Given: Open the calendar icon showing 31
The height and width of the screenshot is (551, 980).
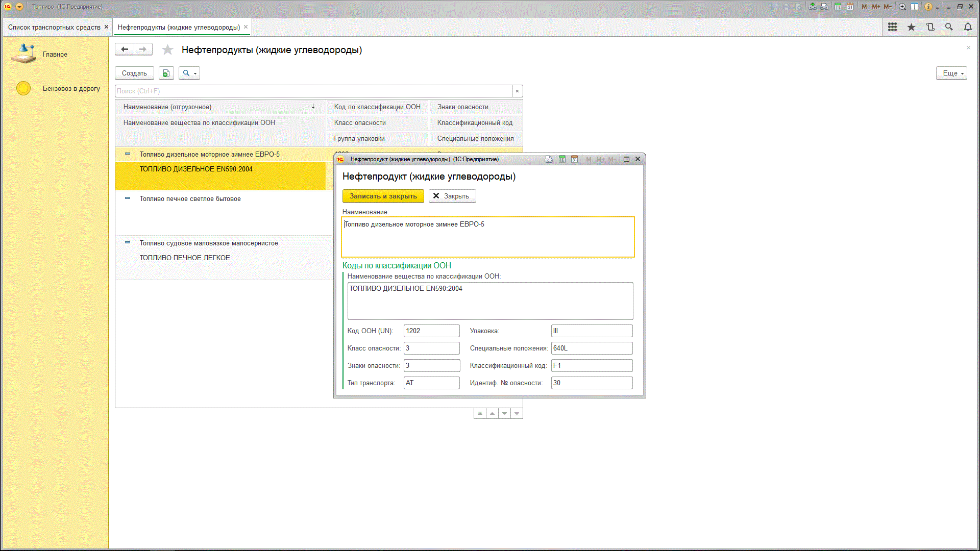Looking at the screenshot, I should coord(850,7).
